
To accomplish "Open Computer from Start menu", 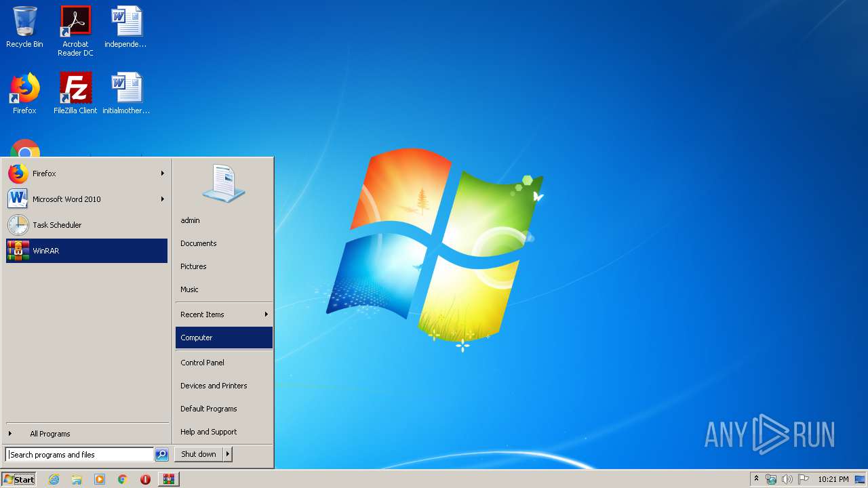I will (x=224, y=338).
